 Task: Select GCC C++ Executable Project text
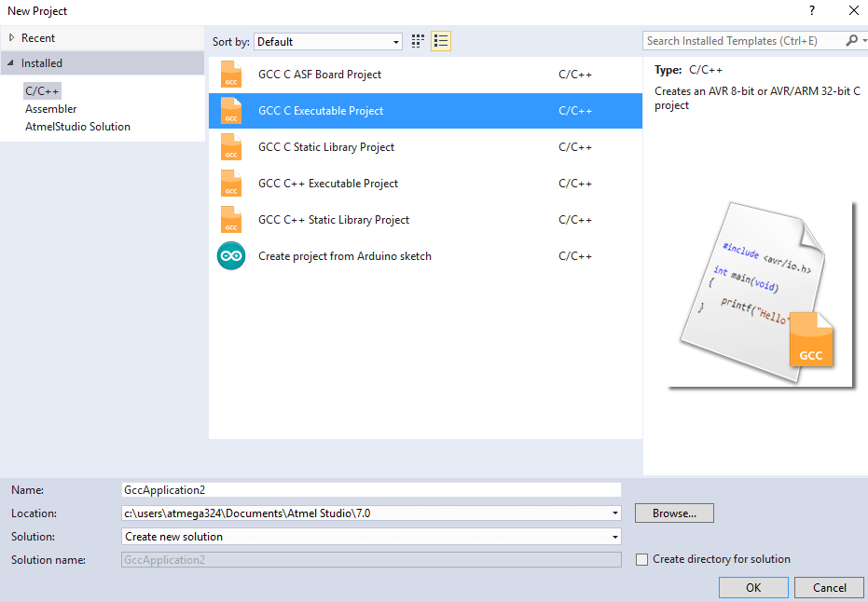click(x=328, y=184)
